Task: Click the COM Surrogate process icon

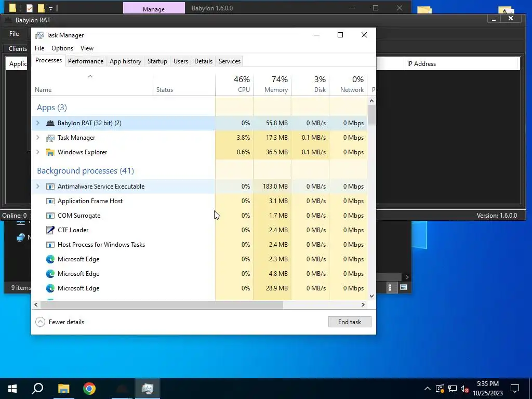Action: [x=50, y=216]
